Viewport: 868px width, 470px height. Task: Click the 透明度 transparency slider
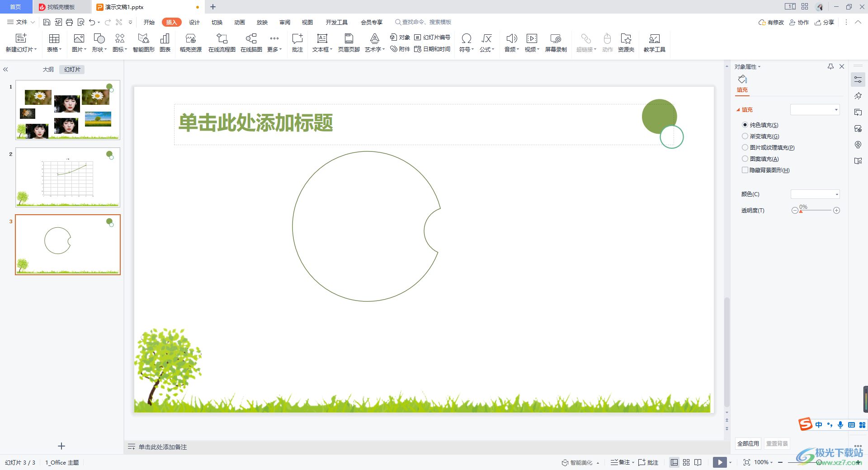pos(816,210)
